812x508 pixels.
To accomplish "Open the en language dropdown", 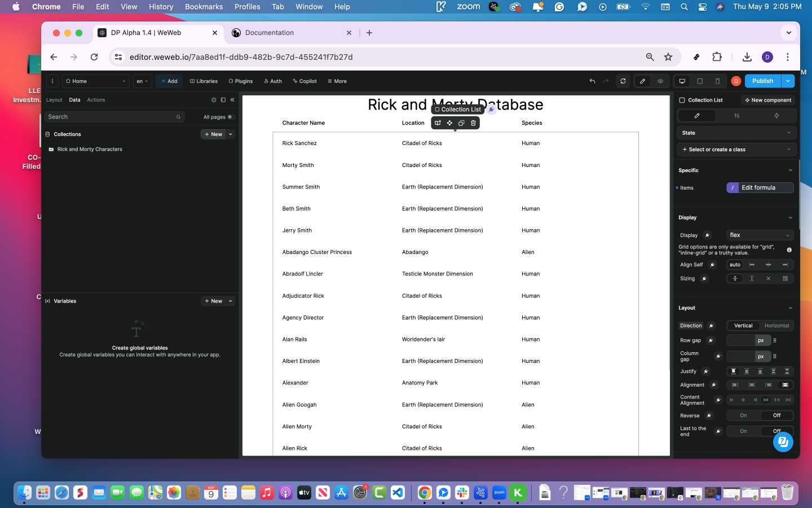I will pyautogui.click(x=142, y=81).
